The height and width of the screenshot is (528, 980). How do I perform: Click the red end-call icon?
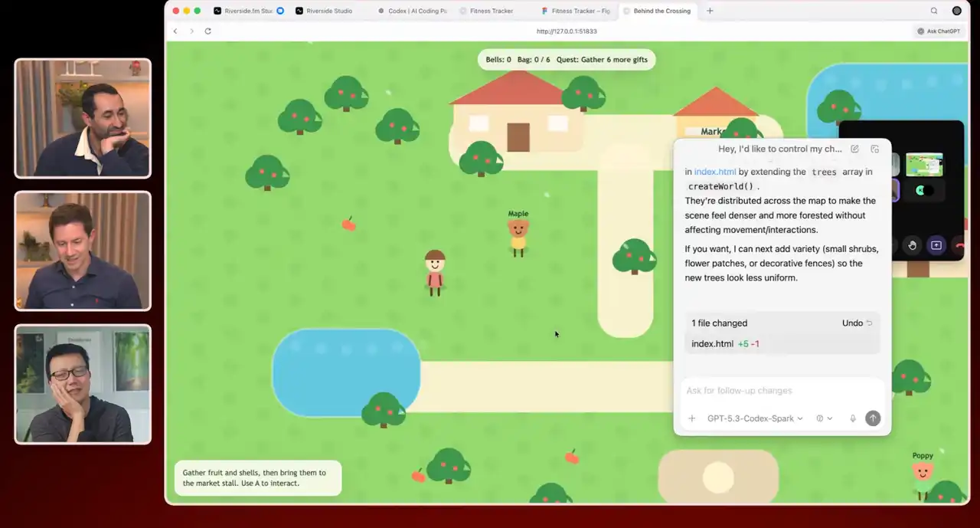coord(961,245)
